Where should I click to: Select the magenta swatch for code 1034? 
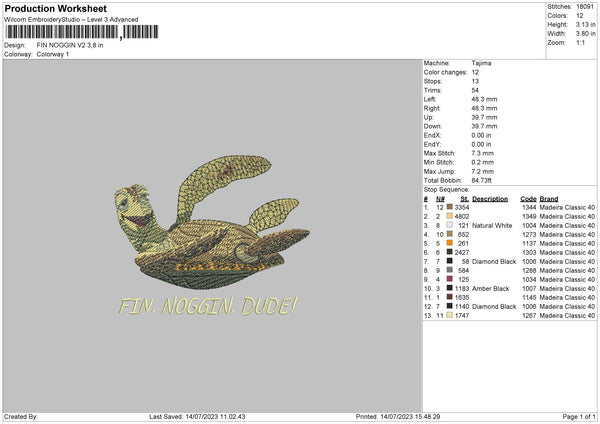click(450, 279)
